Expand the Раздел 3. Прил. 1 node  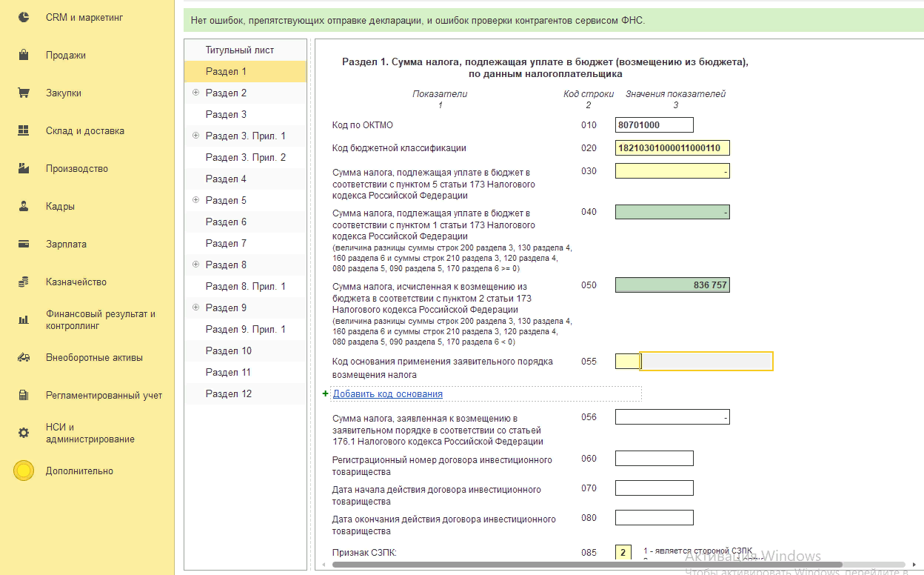click(x=196, y=136)
